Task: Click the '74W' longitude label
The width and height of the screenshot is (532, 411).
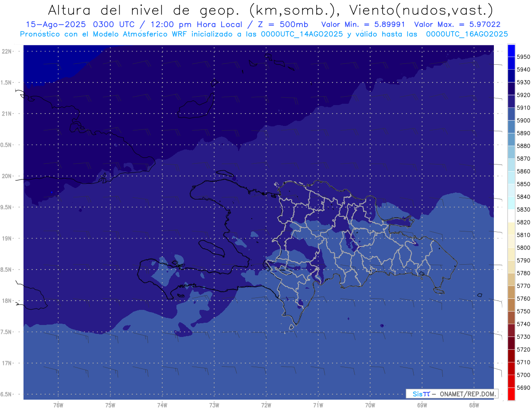Action: (162, 405)
